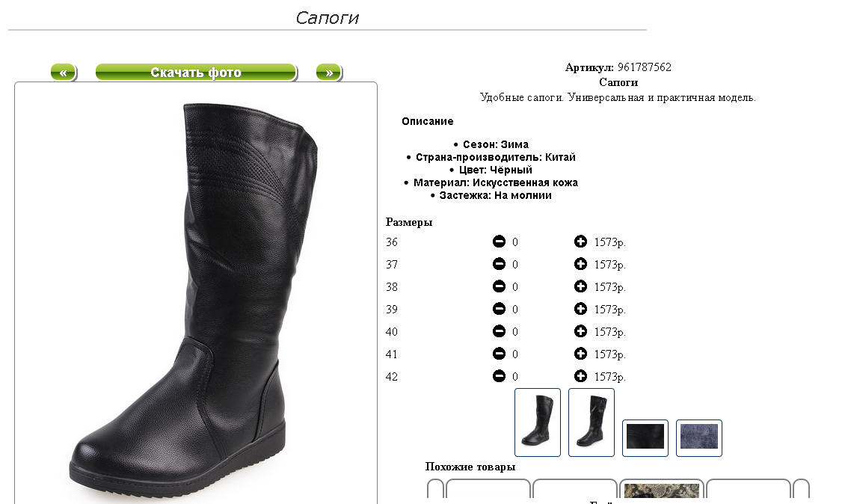Screen dimensions: 848x504
Task: Select the first boot thumbnail
Action: (538, 422)
